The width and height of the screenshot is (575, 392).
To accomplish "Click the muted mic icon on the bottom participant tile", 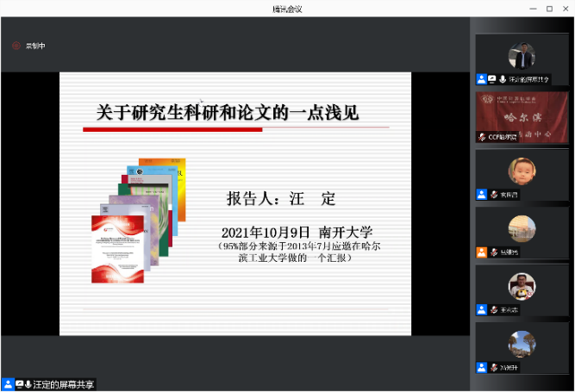I will 494,368.
